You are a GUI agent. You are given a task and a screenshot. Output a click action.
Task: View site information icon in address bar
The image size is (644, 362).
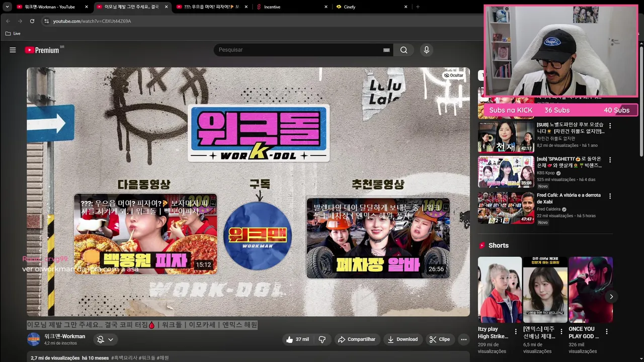point(46,21)
